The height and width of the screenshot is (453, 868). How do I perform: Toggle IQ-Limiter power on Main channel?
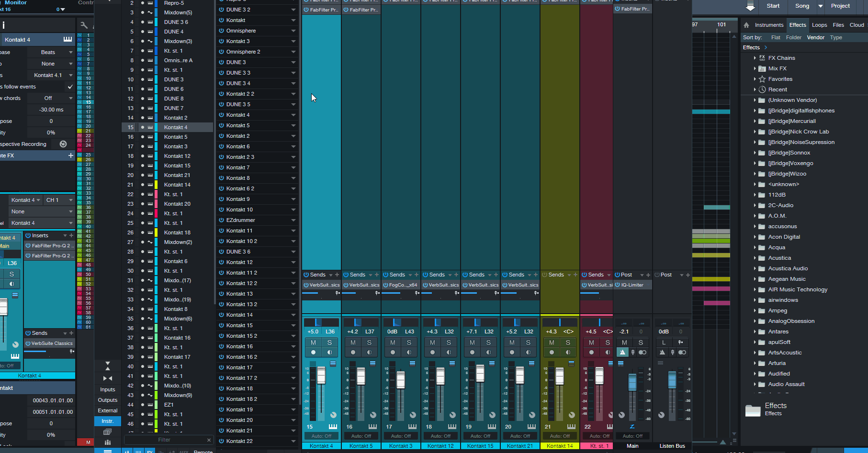click(618, 285)
